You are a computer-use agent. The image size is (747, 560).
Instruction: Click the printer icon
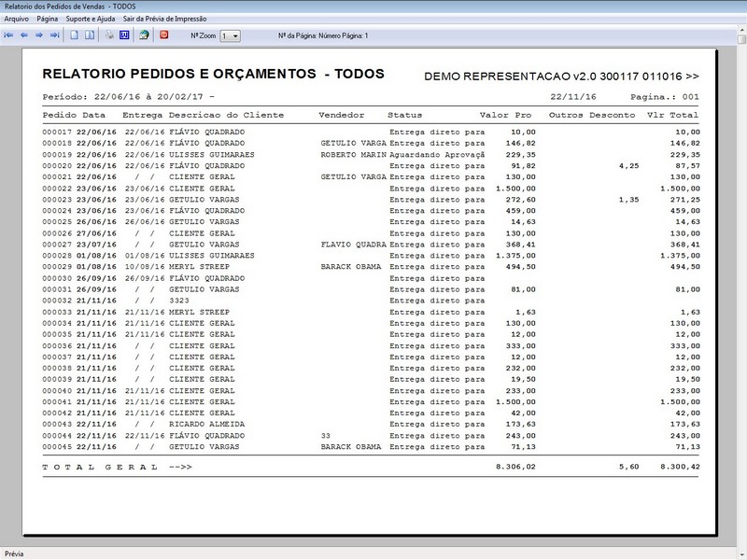pos(109,35)
